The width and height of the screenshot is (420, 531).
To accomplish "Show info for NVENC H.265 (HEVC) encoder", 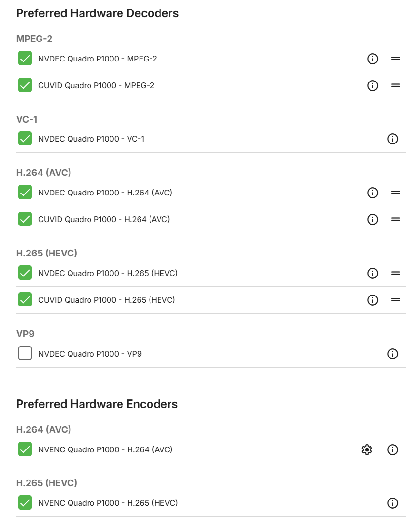I will [392, 503].
